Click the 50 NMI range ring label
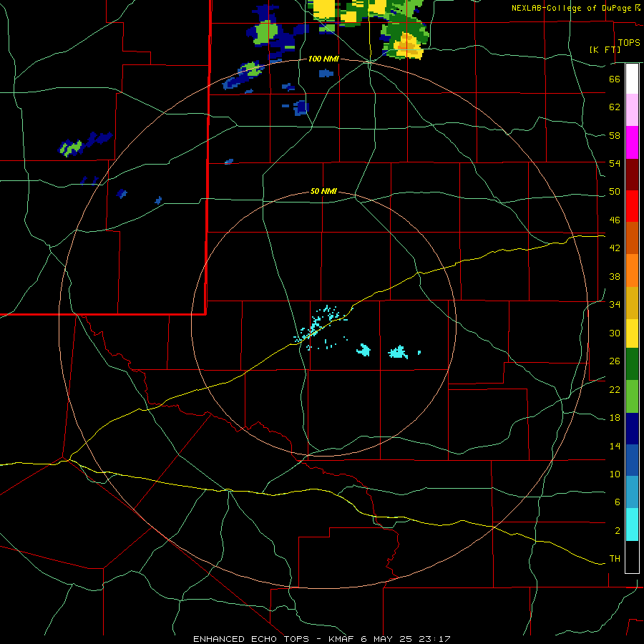The height and width of the screenshot is (644, 644). pyautogui.click(x=323, y=191)
